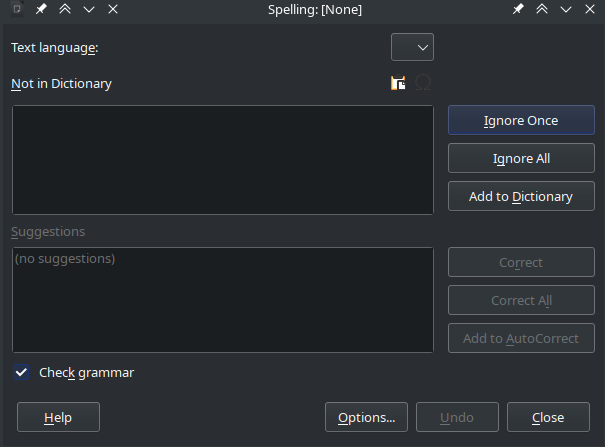The image size is (605, 447).
Task: Click the Ignore Once button
Action: tap(521, 120)
